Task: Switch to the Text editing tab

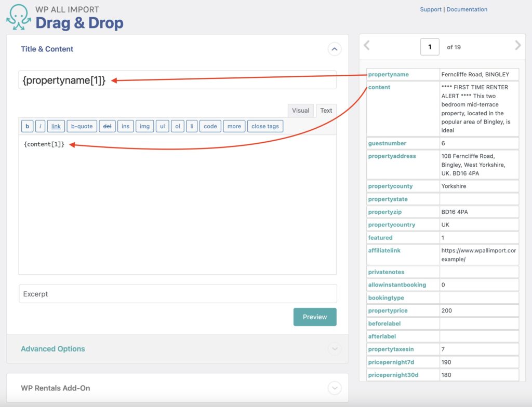Action: [x=326, y=110]
